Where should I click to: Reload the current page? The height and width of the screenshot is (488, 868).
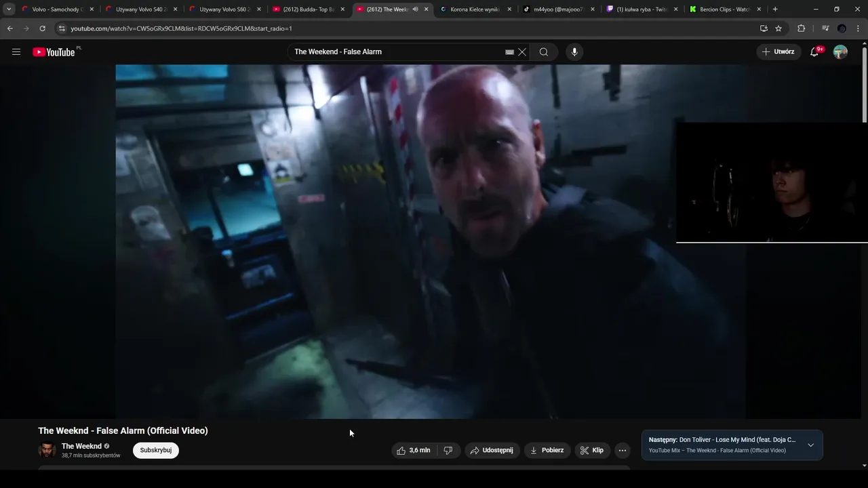click(42, 28)
